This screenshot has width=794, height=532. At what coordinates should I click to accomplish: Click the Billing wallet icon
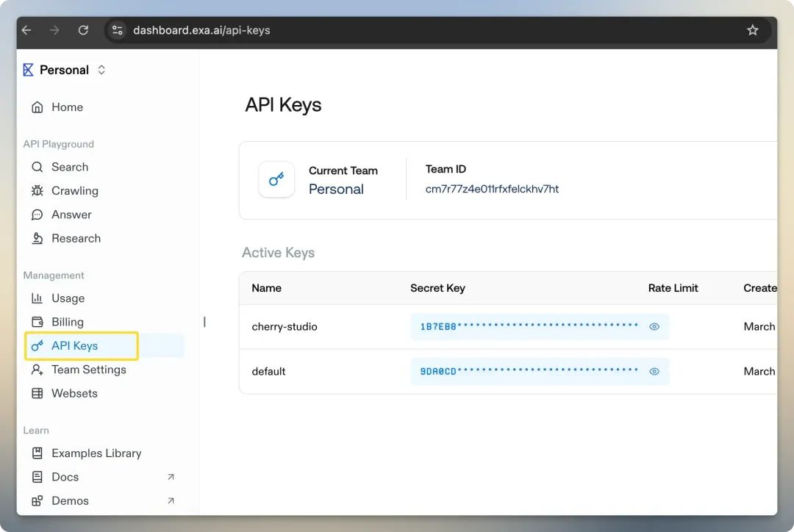pos(37,322)
